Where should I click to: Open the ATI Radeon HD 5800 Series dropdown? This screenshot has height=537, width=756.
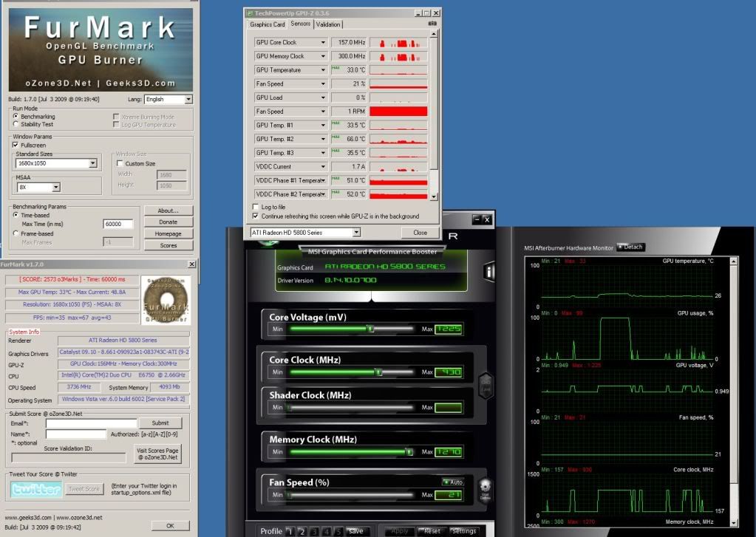click(305, 233)
